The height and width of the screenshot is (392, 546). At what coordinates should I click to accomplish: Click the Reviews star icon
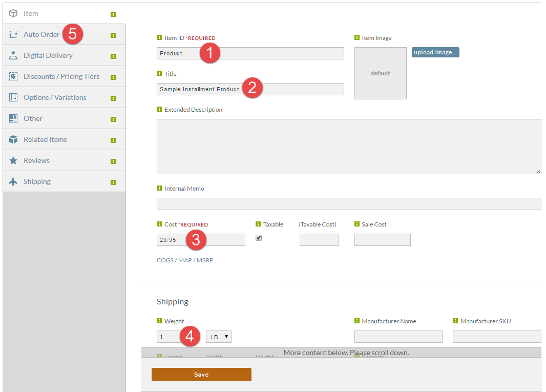(x=13, y=160)
